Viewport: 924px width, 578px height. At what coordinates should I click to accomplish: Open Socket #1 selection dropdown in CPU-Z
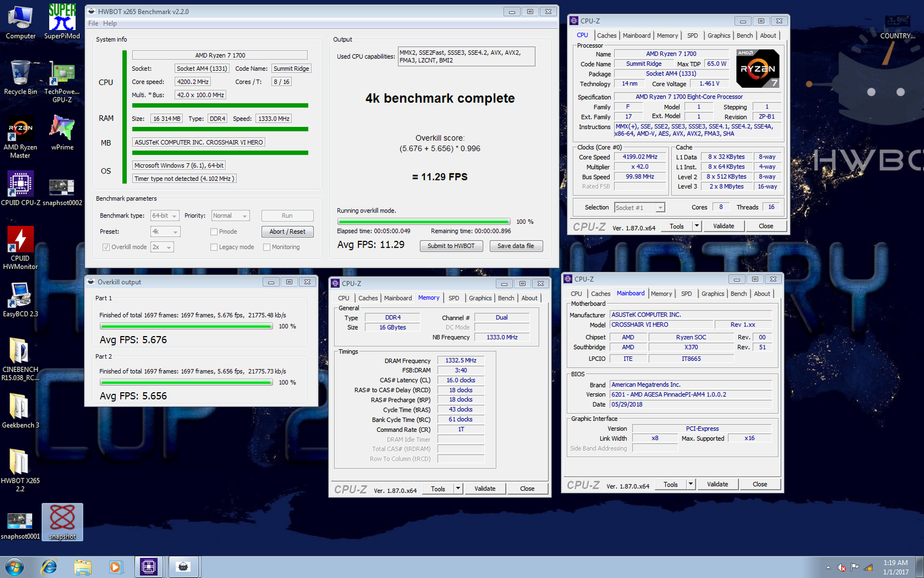(639, 208)
